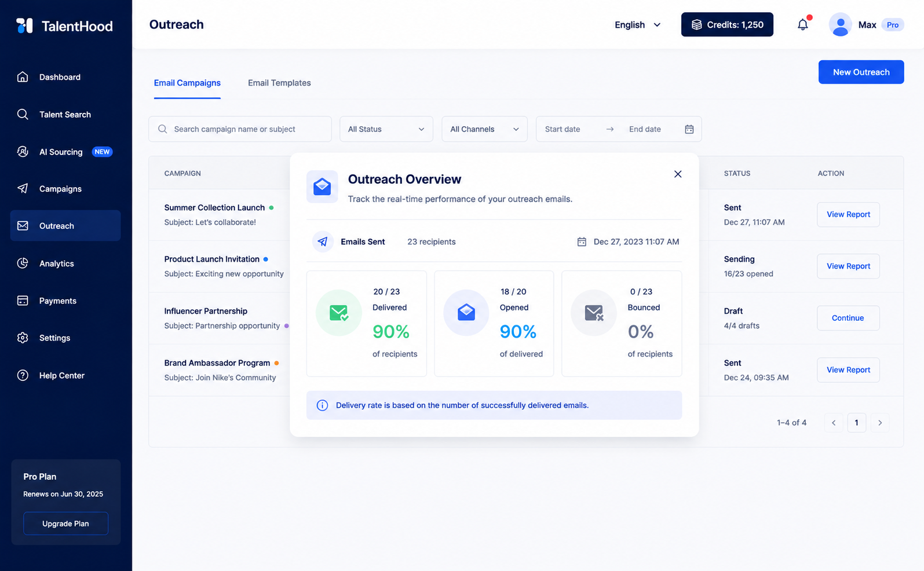Viewport: 924px width, 571px height.
Task: Focus the search campaign name field
Action: click(240, 129)
